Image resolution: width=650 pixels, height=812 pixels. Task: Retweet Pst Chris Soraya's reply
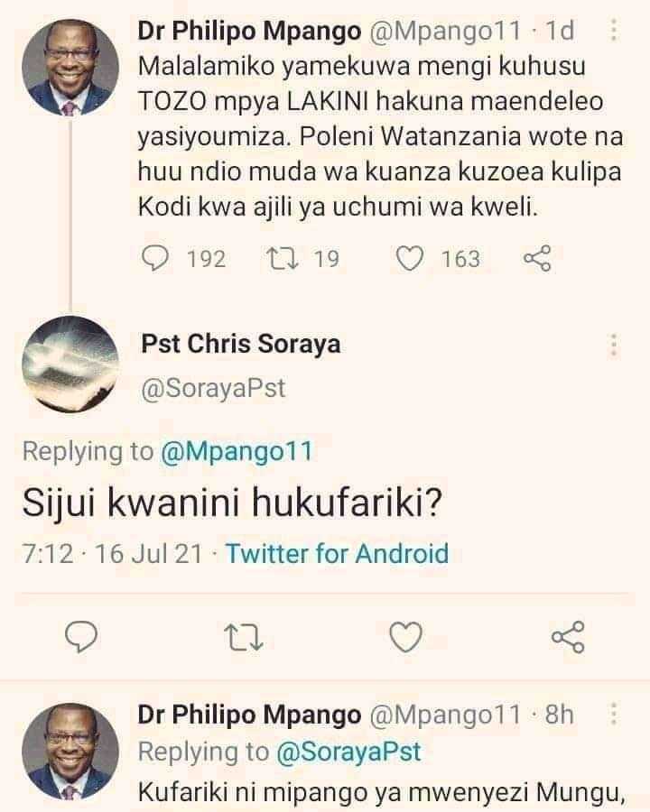tap(244, 637)
